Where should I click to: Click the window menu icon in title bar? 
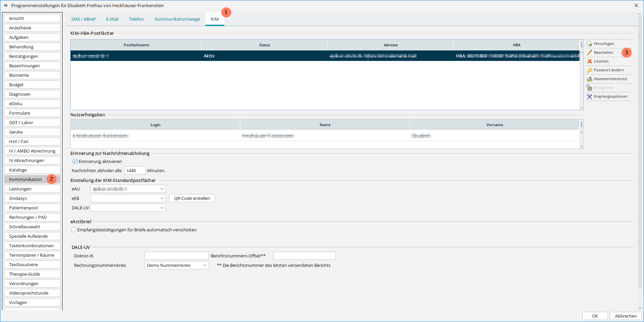(x=5, y=5)
